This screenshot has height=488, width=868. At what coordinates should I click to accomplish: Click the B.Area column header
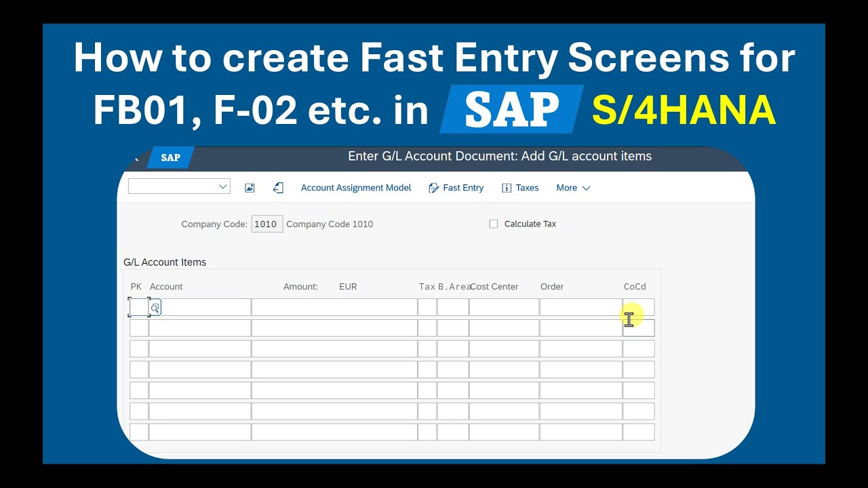tap(454, 287)
